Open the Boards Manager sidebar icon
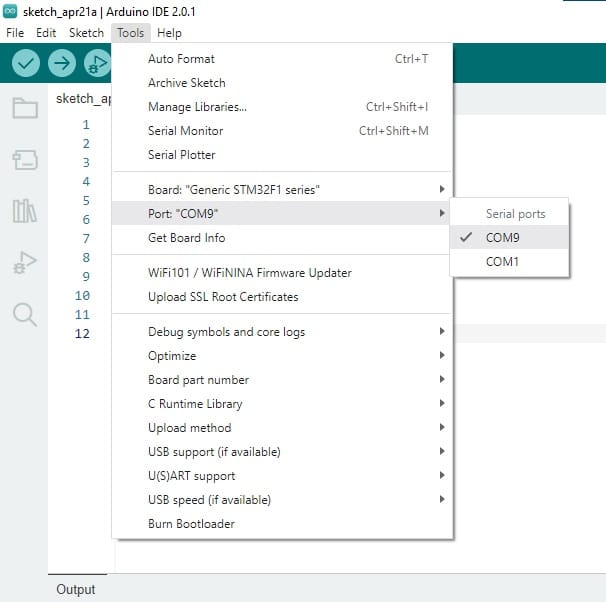606x602 pixels. click(25, 160)
